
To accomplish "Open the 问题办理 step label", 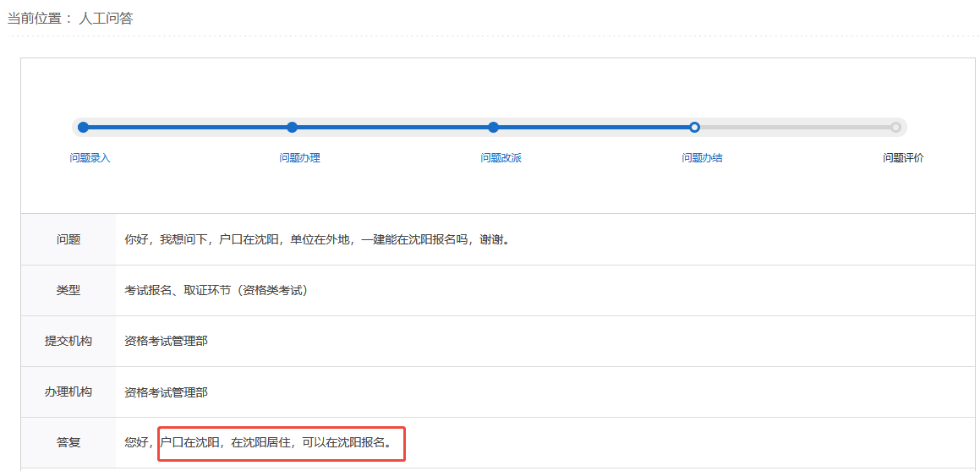I will tap(299, 158).
